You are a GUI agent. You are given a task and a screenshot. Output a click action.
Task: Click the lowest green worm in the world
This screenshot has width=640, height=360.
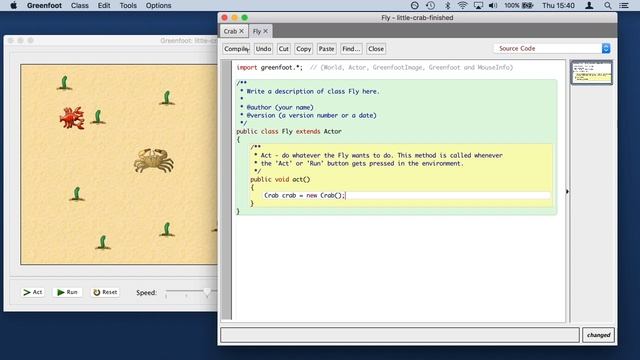tap(103, 242)
